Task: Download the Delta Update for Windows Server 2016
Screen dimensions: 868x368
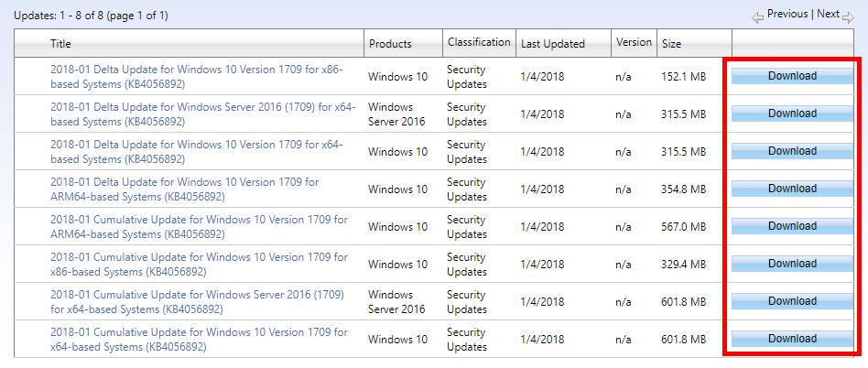Action: click(x=792, y=114)
